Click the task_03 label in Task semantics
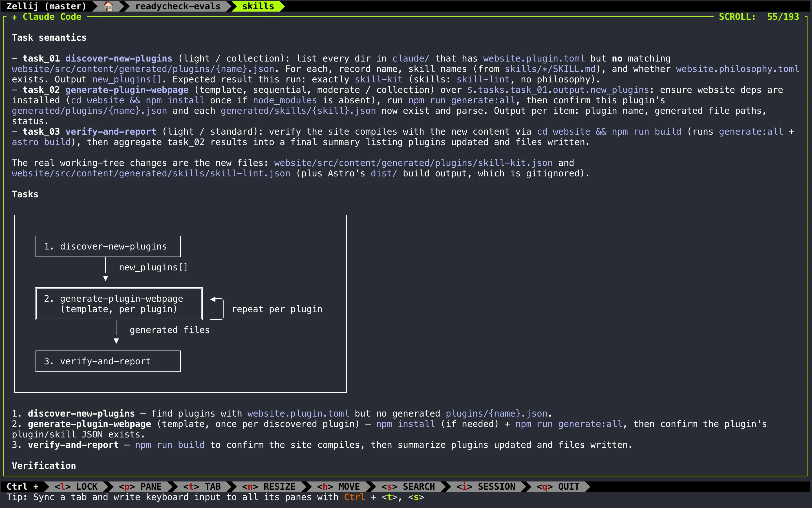This screenshot has height=508, width=812. point(41,132)
